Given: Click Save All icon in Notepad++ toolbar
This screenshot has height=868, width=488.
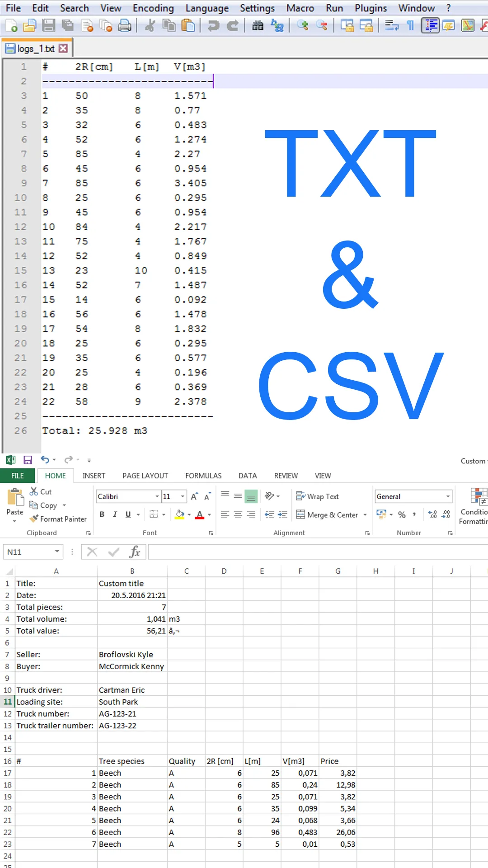Looking at the screenshot, I should pyautogui.click(x=67, y=26).
